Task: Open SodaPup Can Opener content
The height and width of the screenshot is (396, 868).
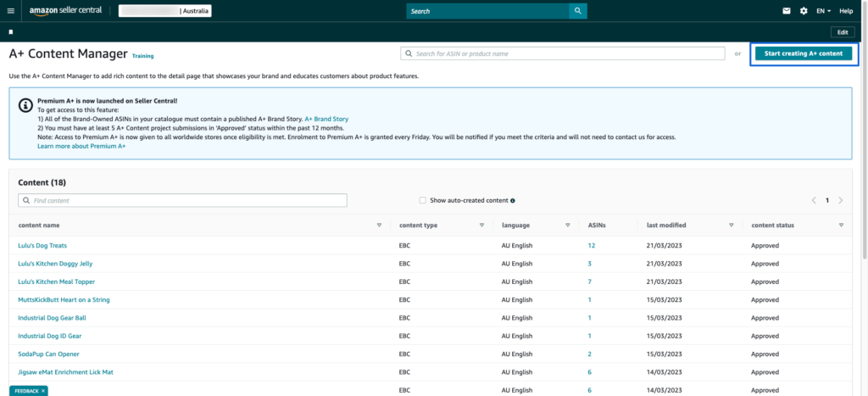Action: pyautogui.click(x=48, y=354)
